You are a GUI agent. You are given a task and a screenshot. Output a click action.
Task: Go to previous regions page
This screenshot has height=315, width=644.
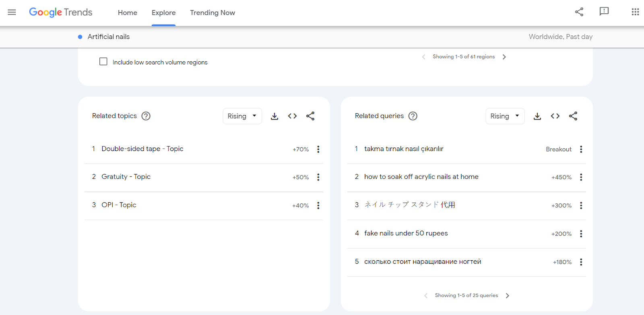(x=423, y=57)
